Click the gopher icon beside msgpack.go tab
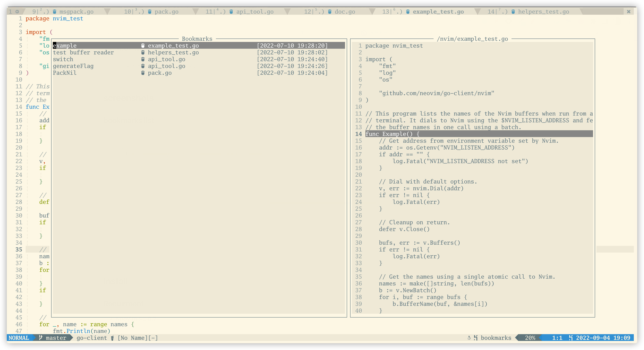644x350 pixels. click(55, 12)
